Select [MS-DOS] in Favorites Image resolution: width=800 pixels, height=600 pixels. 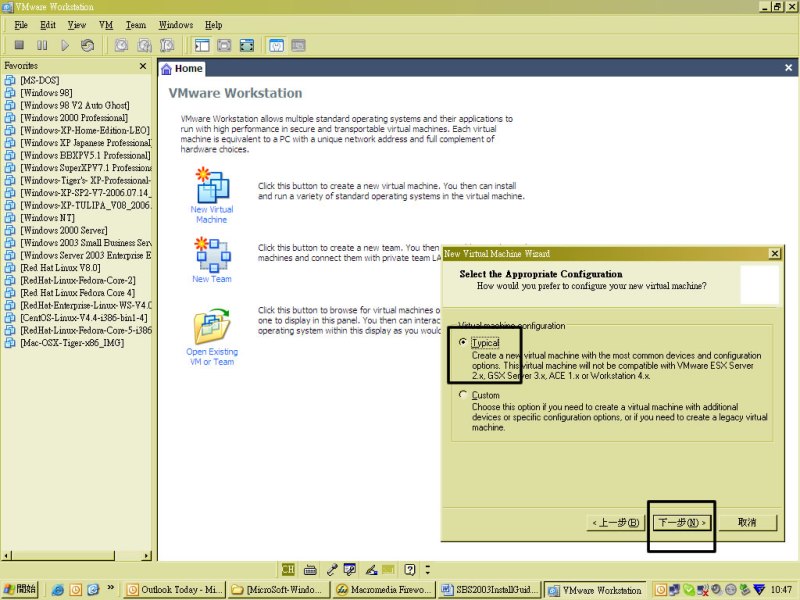tap(40, 80)
